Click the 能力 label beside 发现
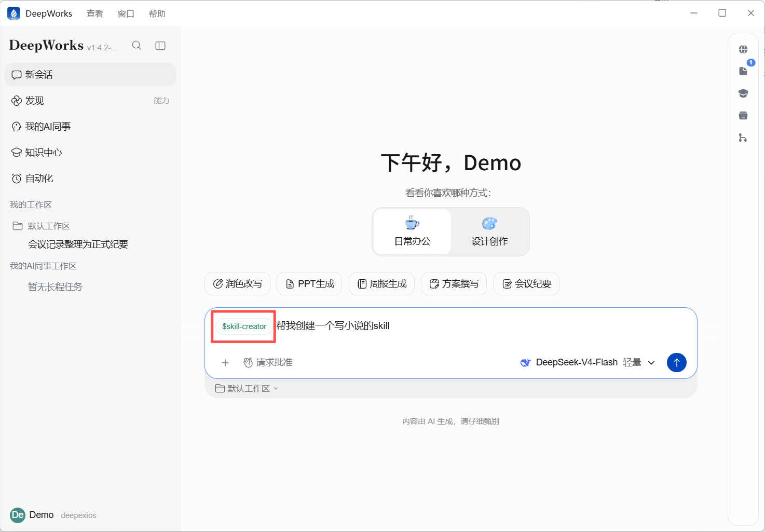Image resolution: width=765 pixels, height=532 pixels. pyautogui.click(x=161, y=101)
